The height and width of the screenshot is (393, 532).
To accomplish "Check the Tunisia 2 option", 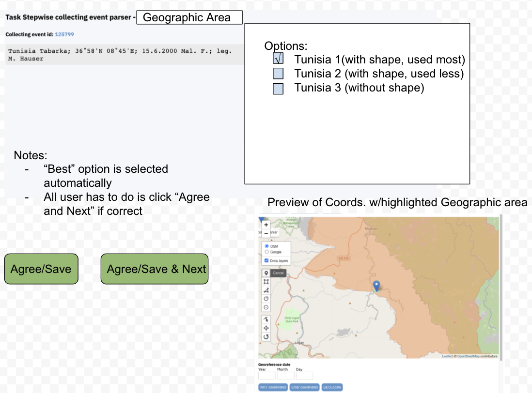I will 278,73.
